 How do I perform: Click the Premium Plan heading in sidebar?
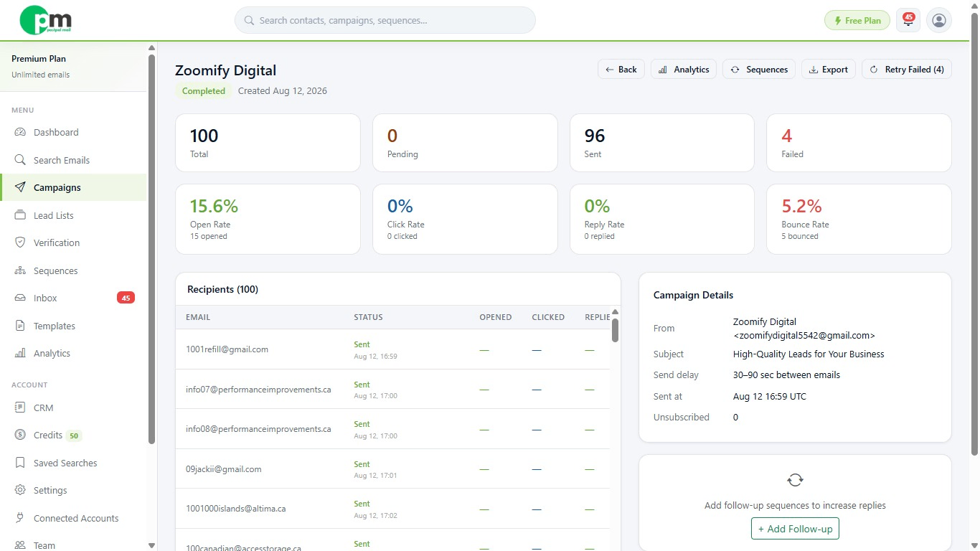tap(39, 59)
